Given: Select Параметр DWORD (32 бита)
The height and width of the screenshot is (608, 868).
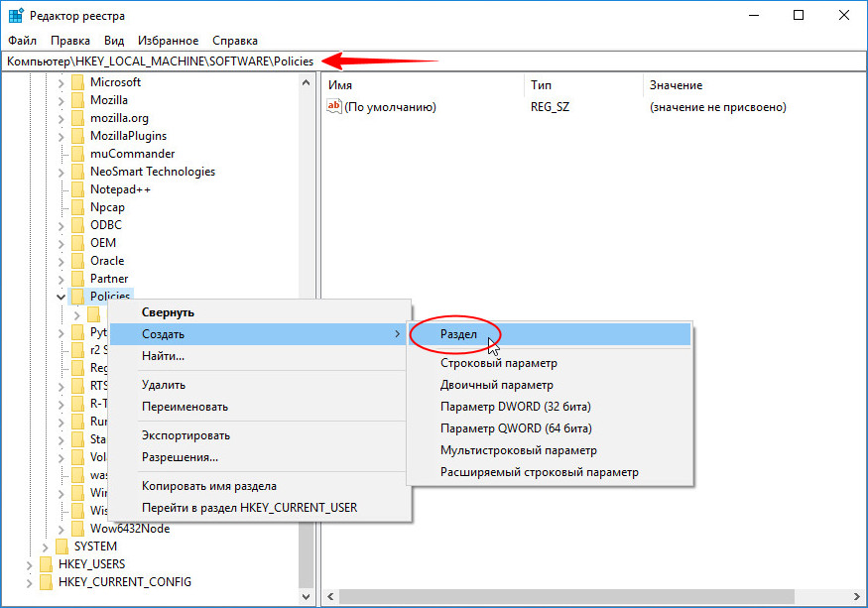Looking at the screenshot, I should point(550,407).
